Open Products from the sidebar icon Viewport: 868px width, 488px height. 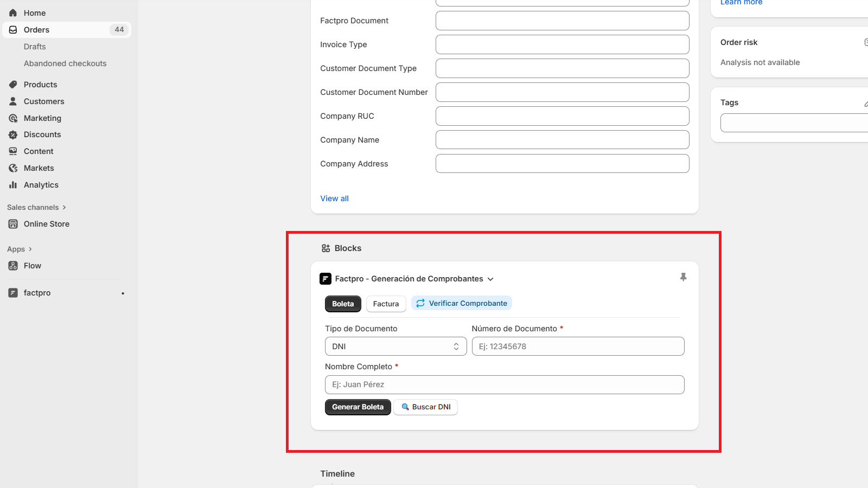pos(12,84)
